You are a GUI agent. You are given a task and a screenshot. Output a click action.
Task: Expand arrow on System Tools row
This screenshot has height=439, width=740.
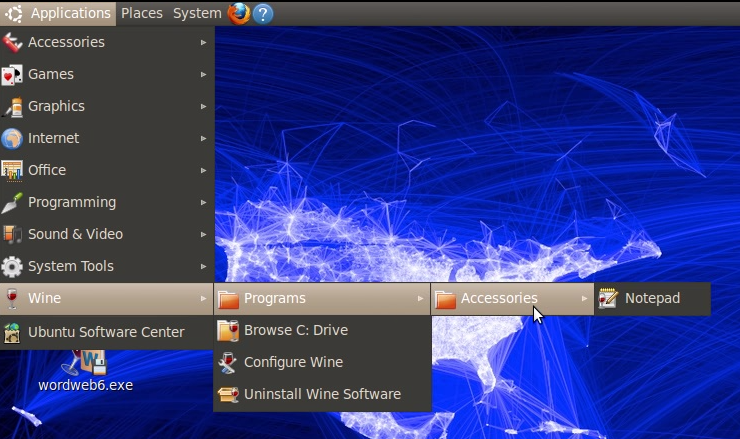pyautogui.click(x=203, y=266)
